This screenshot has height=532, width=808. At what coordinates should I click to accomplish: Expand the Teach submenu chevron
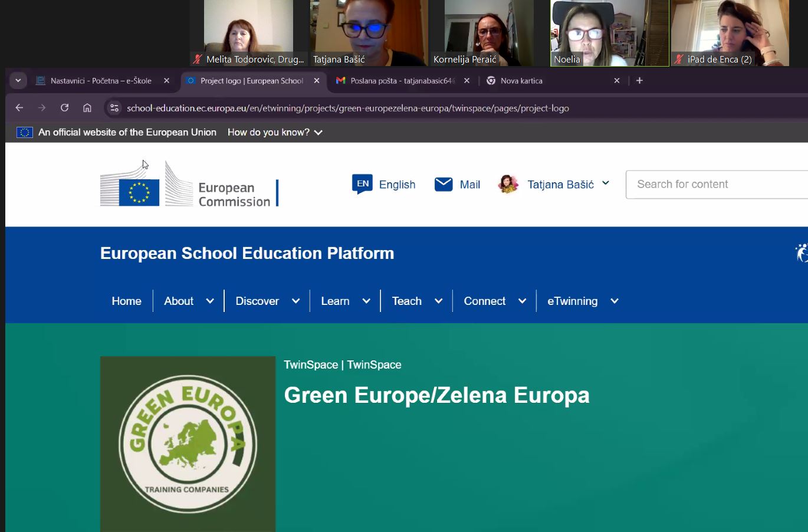(438, 301)
